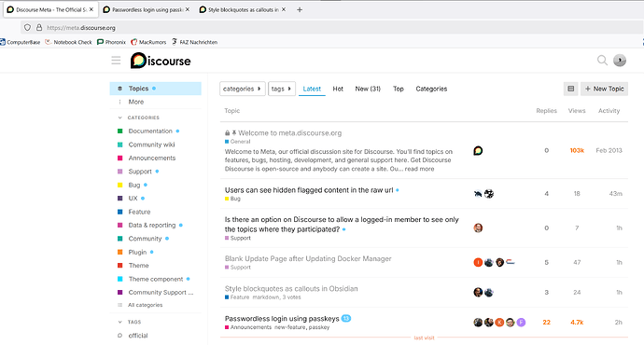The image size is (644, 345).
Task: Open MacRumors bookmark
Action: [x=148, y=42]
